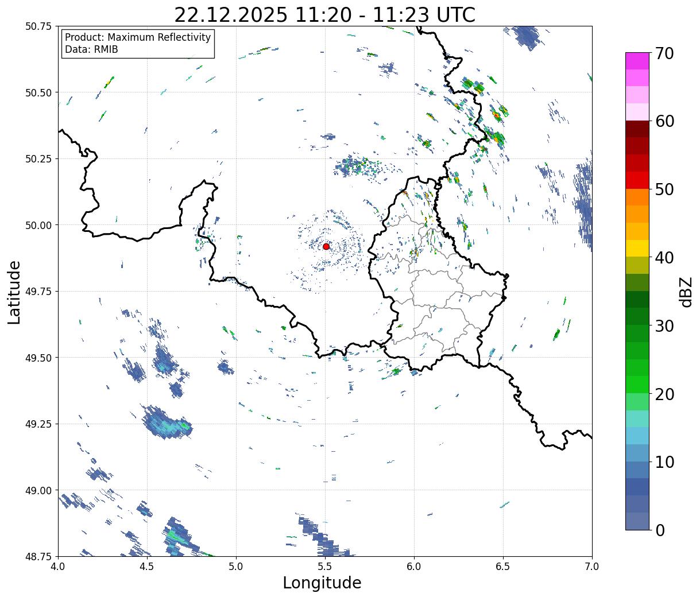Select the 'Data: RMIB' legend line
Image resolution: width=700 pixels, height=597 pixels.
(x=91, y=49)
